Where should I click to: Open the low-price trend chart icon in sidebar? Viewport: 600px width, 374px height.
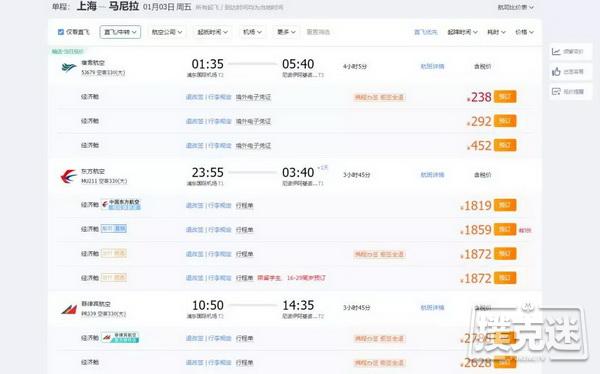click(556, 51)
